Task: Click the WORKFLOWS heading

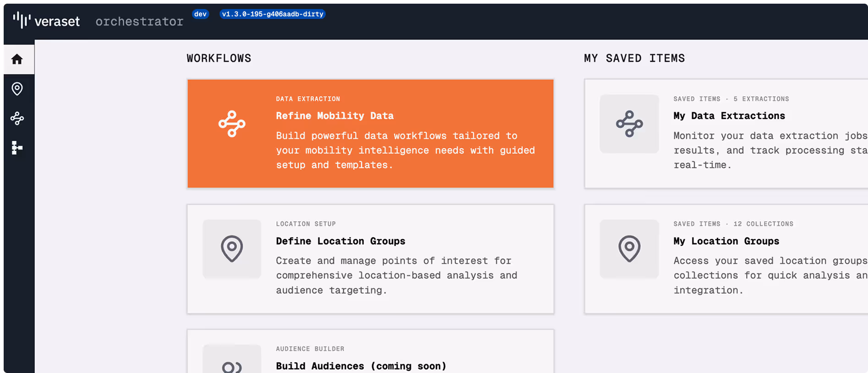Action: [x=219, y=58]
